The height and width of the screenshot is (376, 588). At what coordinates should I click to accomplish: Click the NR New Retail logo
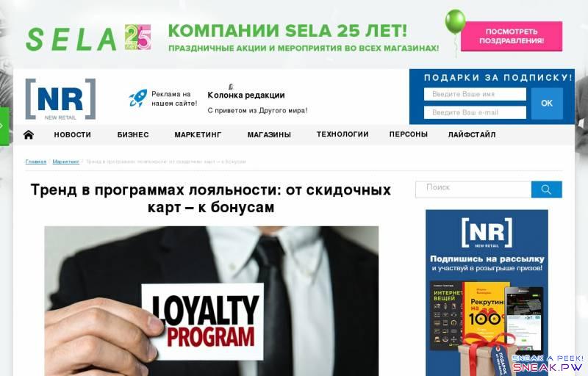click(60, 99)
